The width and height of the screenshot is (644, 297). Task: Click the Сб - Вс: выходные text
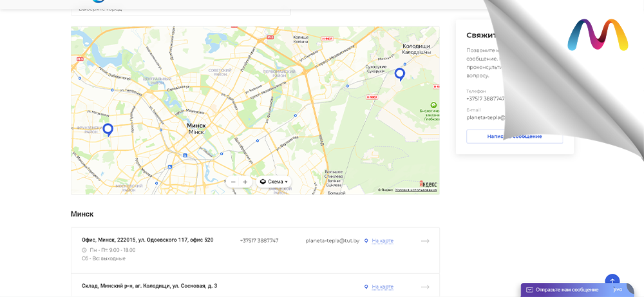[x=104, y=259]
